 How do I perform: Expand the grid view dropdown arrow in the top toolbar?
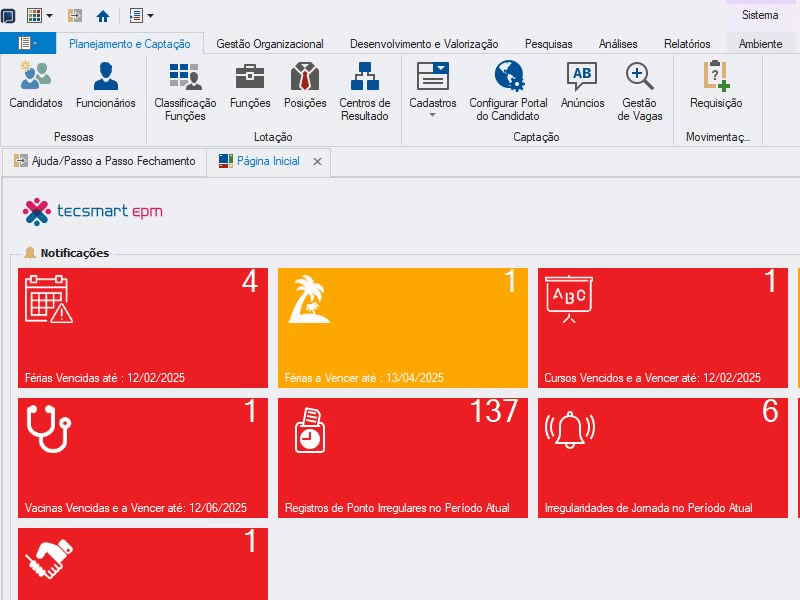[49, 16]
